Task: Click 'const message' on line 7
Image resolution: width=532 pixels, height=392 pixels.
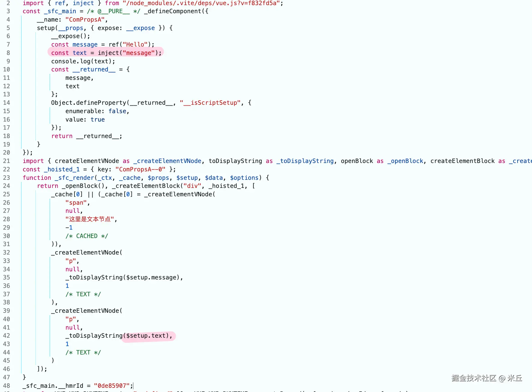Action: click(x=74, y=44)
